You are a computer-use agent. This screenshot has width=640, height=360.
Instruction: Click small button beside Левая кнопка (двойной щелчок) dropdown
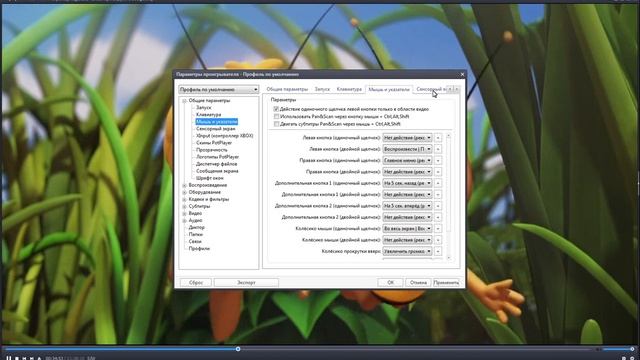(438, 149)
